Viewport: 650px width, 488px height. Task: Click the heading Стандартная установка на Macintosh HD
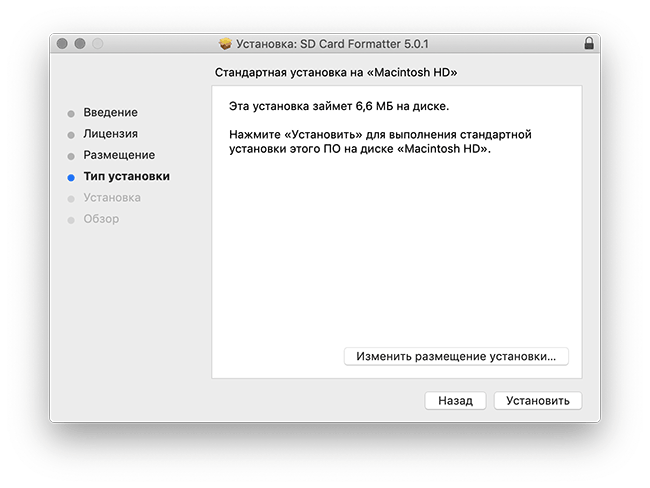(336, 73)
